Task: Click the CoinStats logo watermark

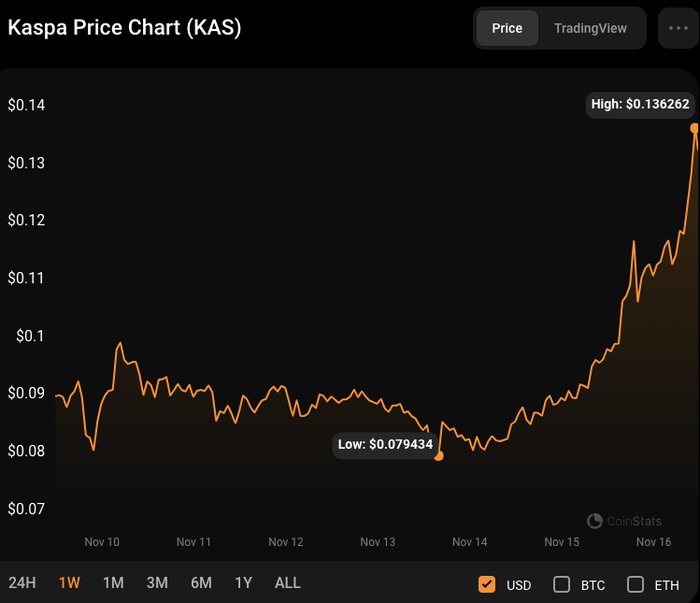Action: tap(624, 521)
